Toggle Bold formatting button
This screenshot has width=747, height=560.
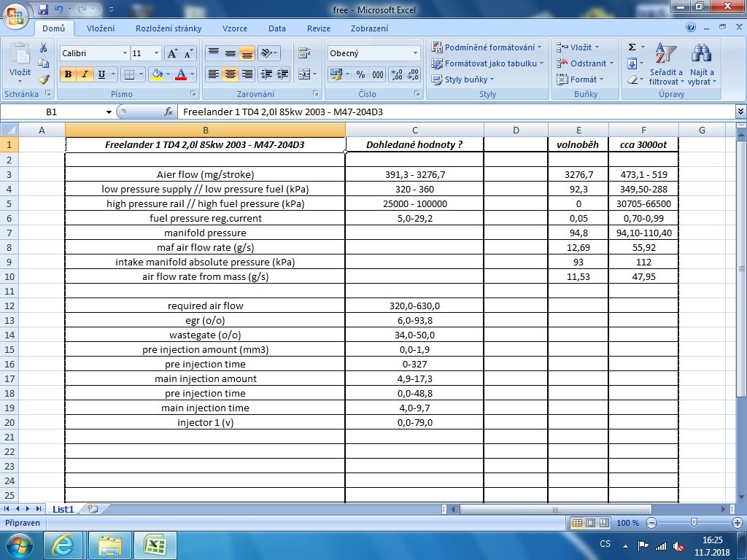tap(69, 74)
